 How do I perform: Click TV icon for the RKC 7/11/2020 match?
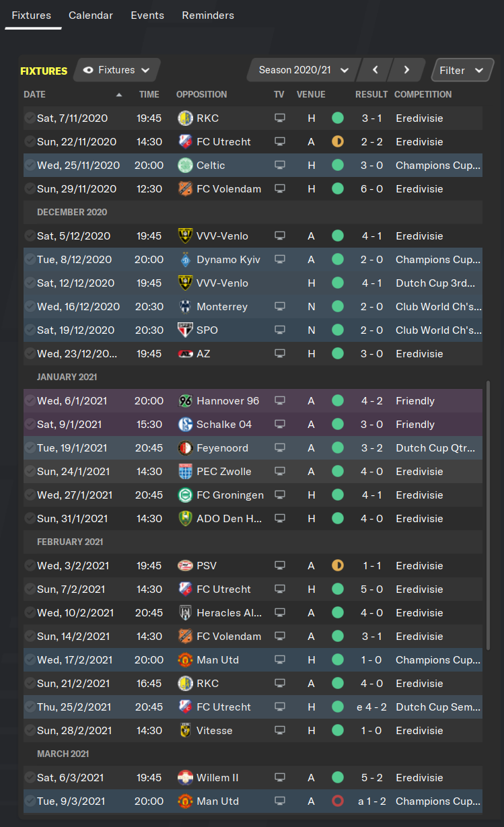[279, 118]
